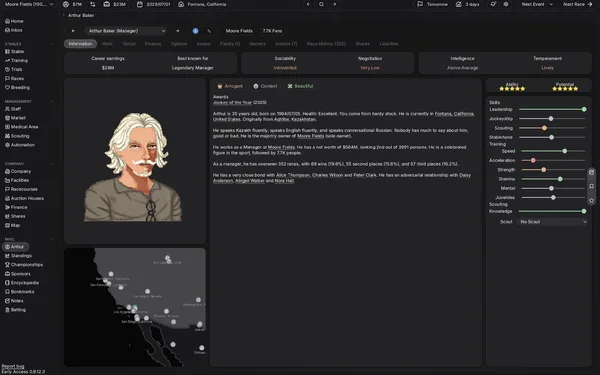Open the Moore Fields stable dropdown

[x=28, y=4]
